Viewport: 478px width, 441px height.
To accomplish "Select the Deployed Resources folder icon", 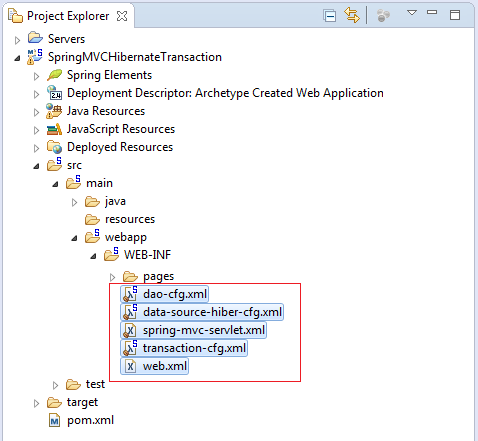I will [x=54, y=147].
